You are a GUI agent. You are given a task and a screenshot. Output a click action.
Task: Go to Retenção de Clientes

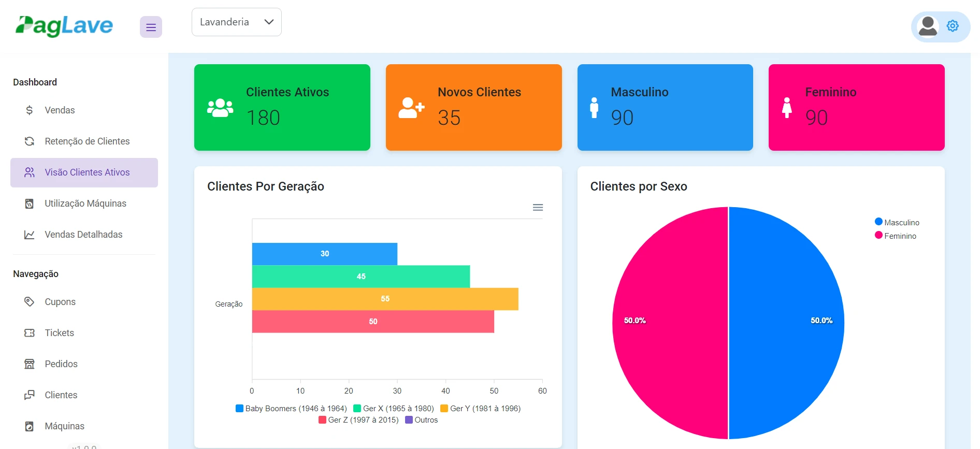coord(84,141)
